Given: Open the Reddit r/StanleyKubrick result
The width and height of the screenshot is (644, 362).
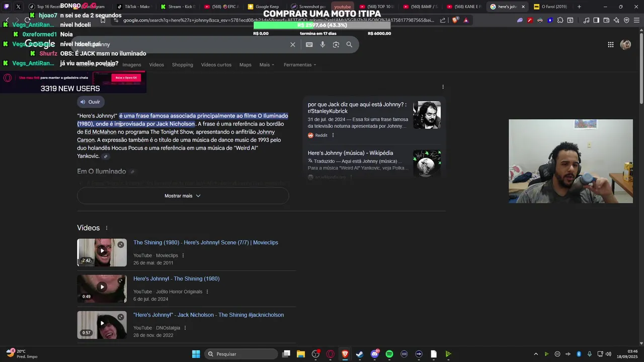Looking at the screenshot, I should pos(357,108).
